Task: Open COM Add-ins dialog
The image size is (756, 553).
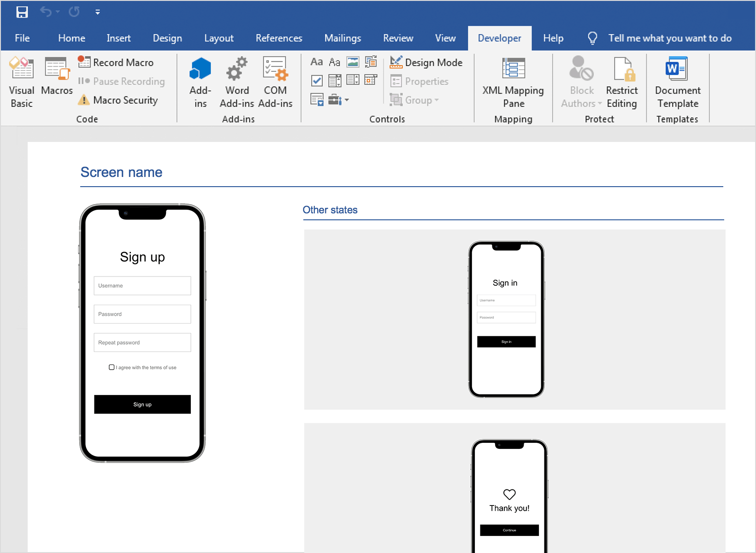Action: click(275, 82)
